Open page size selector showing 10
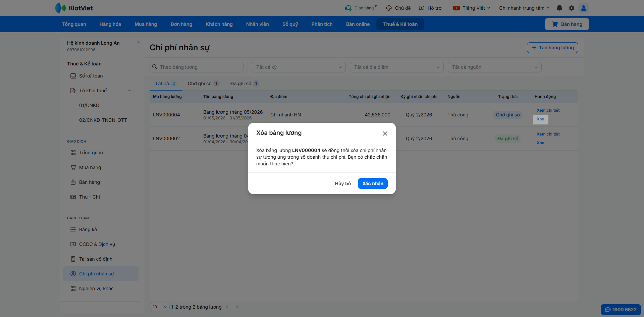The image size is (644, 317). [159, 307]
